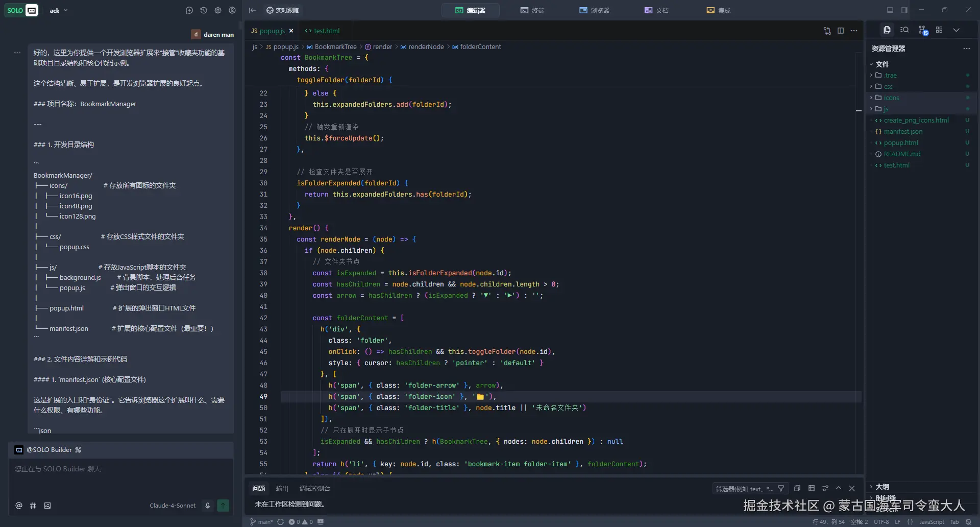Select render in breadcrumb

coord(379,46)
